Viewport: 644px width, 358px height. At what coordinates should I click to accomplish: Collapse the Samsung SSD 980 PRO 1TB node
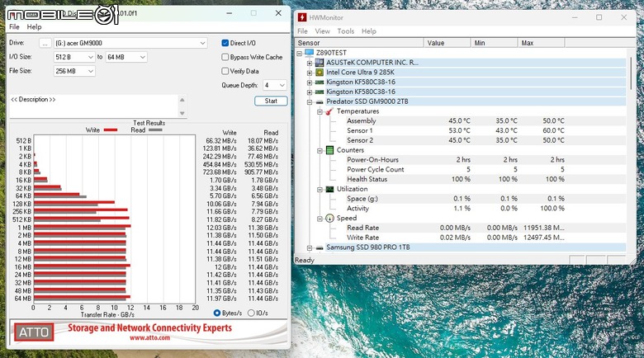point(310,248)
